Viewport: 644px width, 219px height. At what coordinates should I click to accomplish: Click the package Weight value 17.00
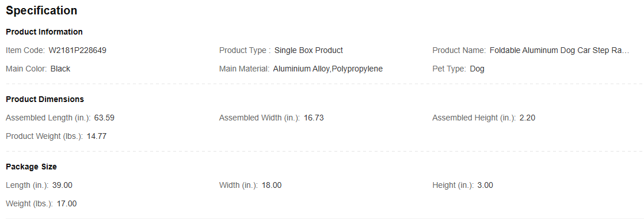67,204
